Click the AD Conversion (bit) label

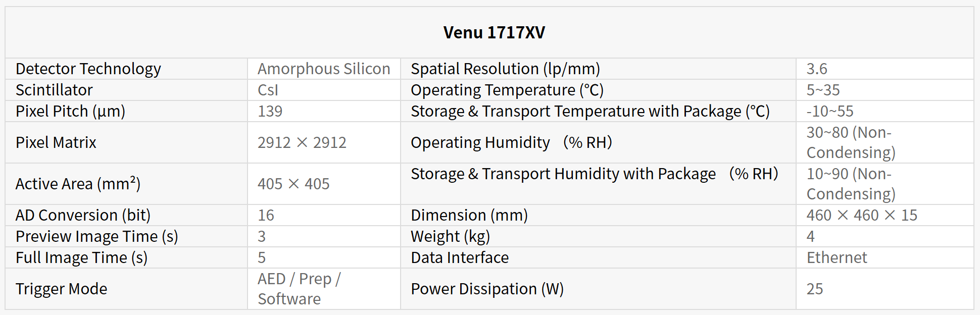(x=83, y=215)
